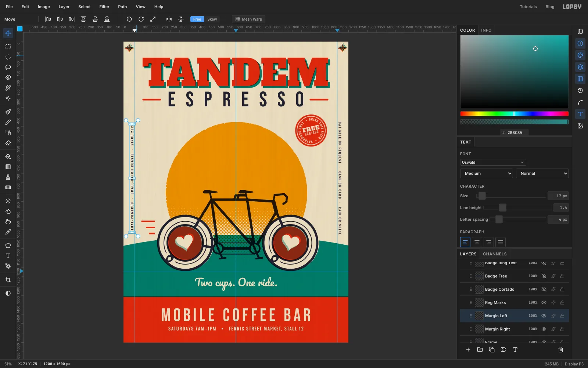Open the Filter menu
588x368 pixels.
coord(104,7)
